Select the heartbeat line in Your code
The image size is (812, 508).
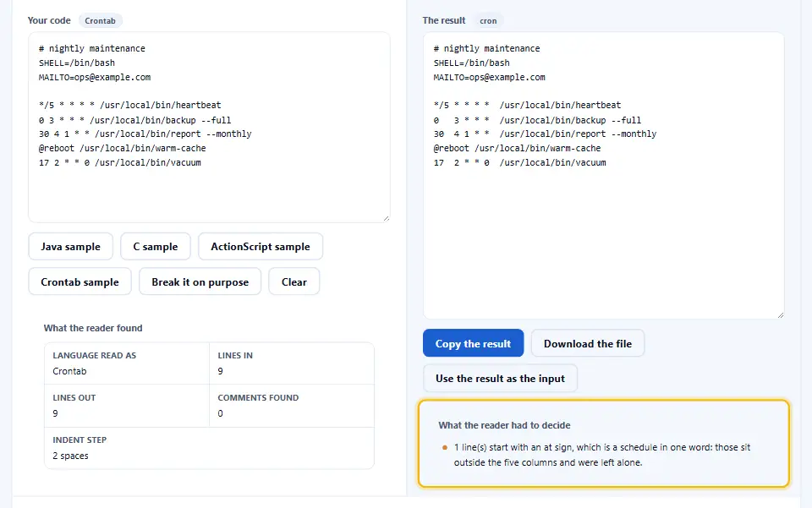click(130, 105)
